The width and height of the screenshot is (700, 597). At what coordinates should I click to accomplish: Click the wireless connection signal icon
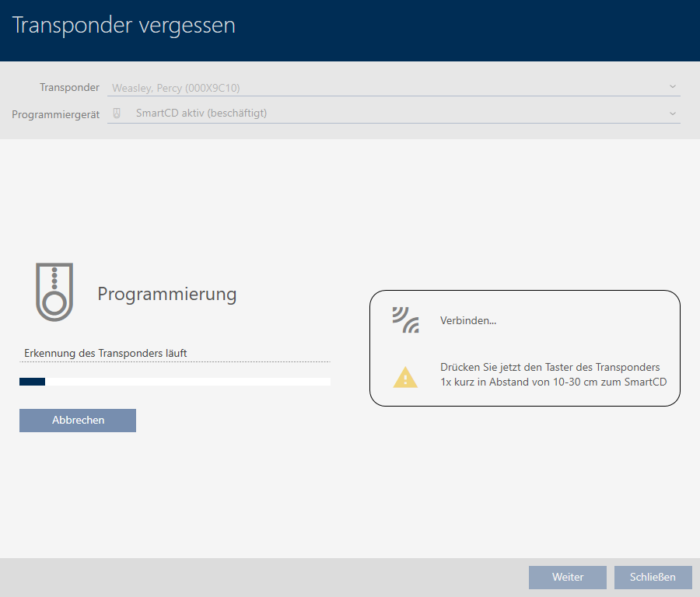click(x=405, y=320)
